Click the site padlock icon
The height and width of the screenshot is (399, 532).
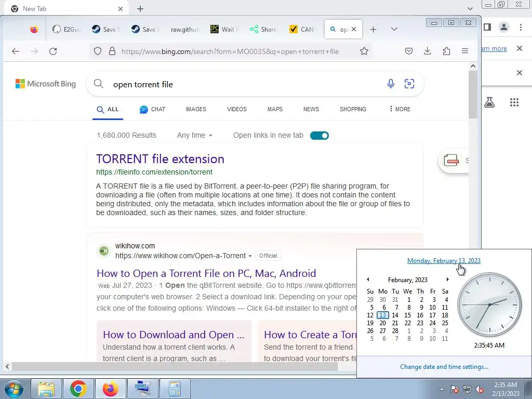coord(112,51)
